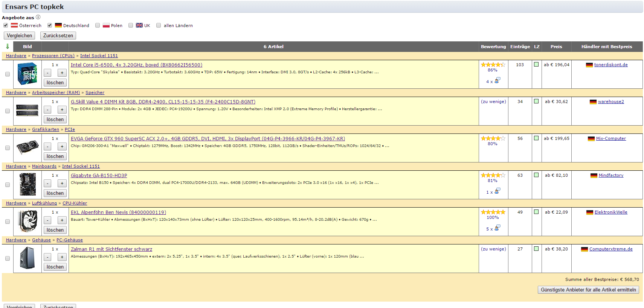Remove the Zalman R1 case with löschen
This screenshot has height=308, width=644.
pos(55,267)
